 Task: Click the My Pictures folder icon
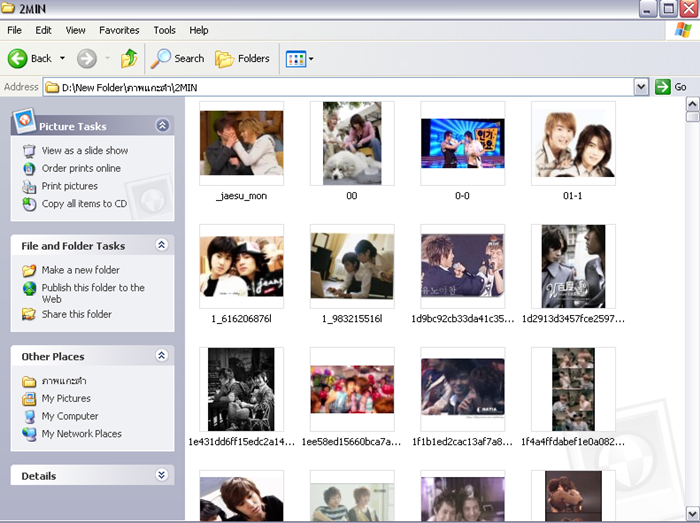[29, 398]
